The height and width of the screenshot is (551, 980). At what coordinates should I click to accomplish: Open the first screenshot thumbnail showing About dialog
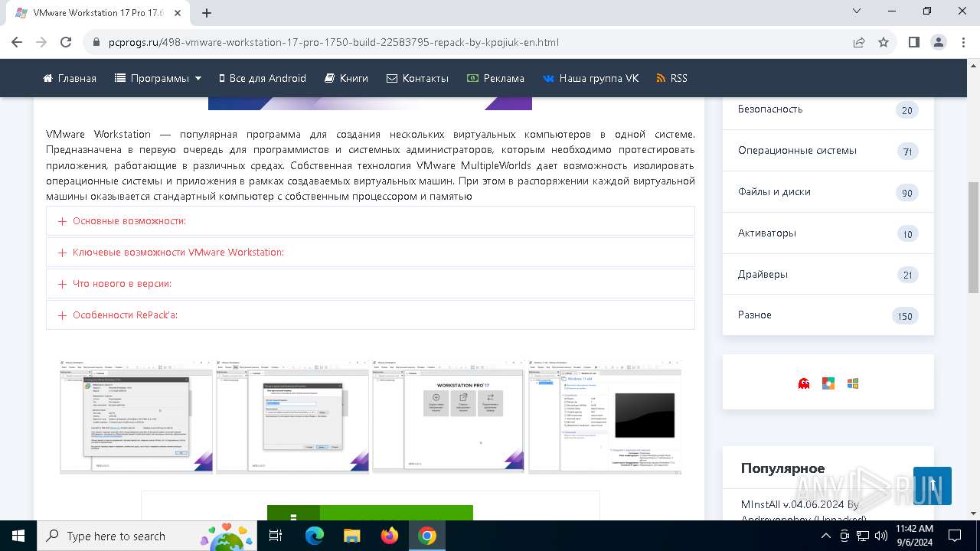(x=136, y=417)
